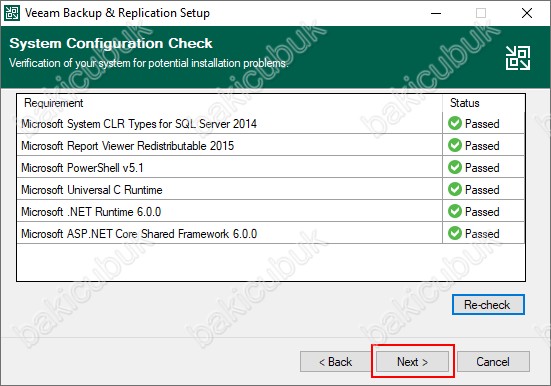This screenshot has width=551, height=386.
Task: Click the green check icon for ASP.NET Core Shared Framework
Action: coord(455,233)
